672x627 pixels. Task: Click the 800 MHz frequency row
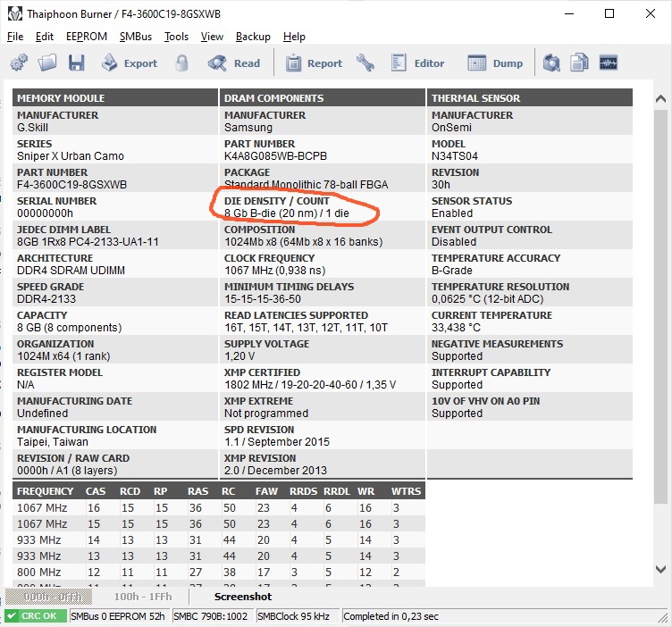[219, 572]
